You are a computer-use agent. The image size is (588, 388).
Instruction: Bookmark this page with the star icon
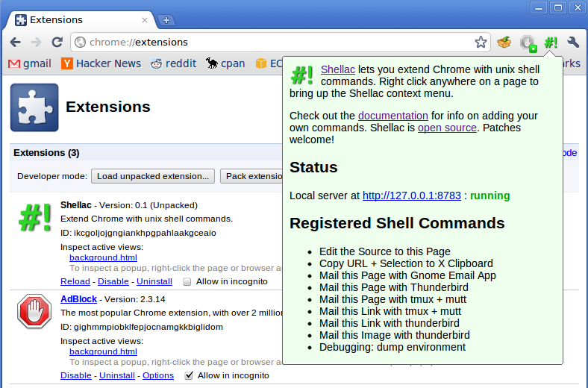click(x=481, y=42)
